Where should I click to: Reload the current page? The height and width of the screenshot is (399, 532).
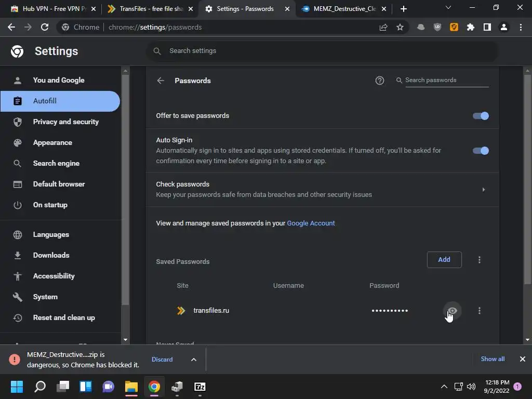pos(45,27)
